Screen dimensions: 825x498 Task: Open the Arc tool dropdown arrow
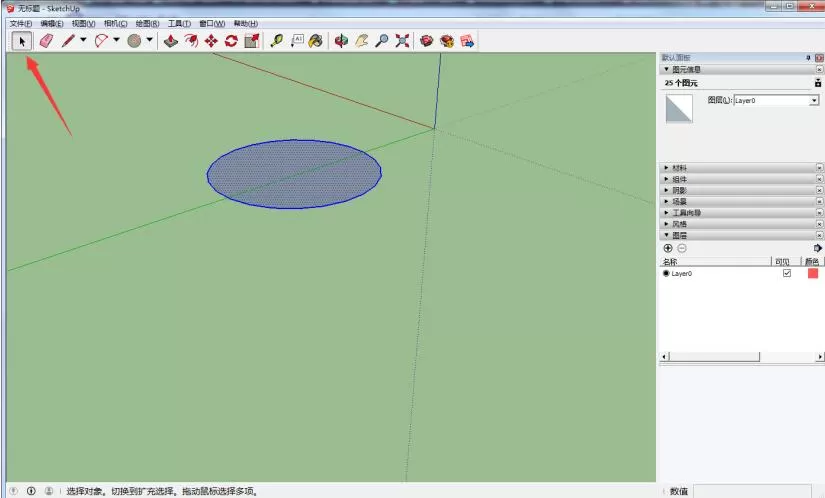coord(116,40)
